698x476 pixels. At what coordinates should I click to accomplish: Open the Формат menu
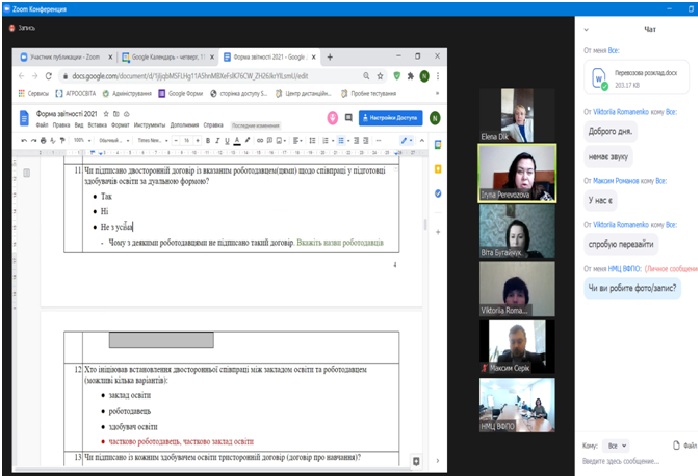click(x=120, y=125)
